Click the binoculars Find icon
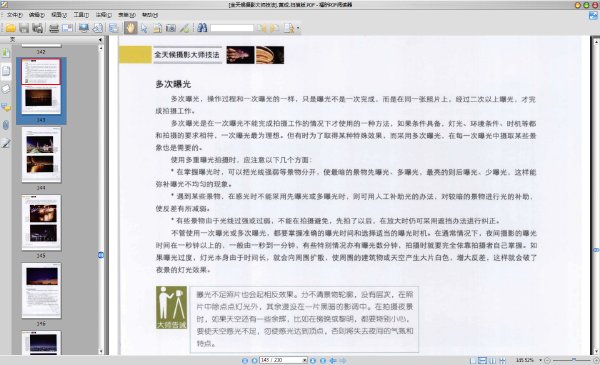Screen dimensions: 600x365 tap(202, 28)
